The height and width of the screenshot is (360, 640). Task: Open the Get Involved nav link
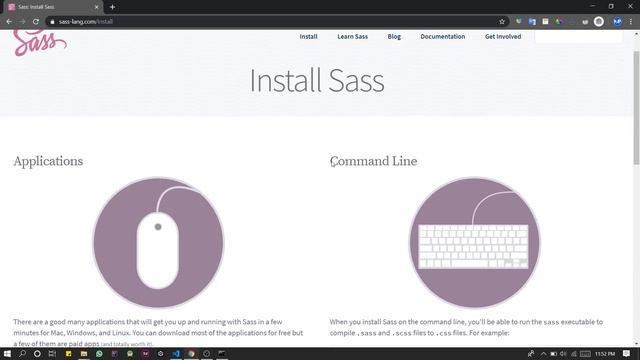coord(503,36)
